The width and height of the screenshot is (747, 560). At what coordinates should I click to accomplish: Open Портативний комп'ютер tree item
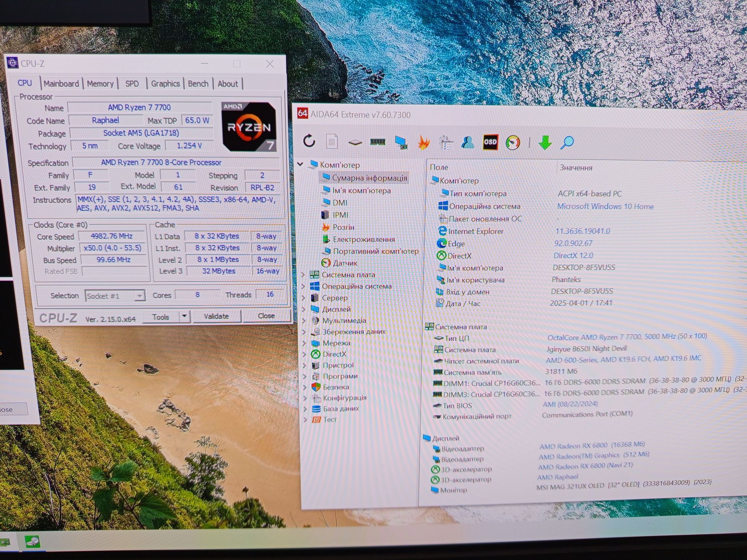click(x=375, y=251)
